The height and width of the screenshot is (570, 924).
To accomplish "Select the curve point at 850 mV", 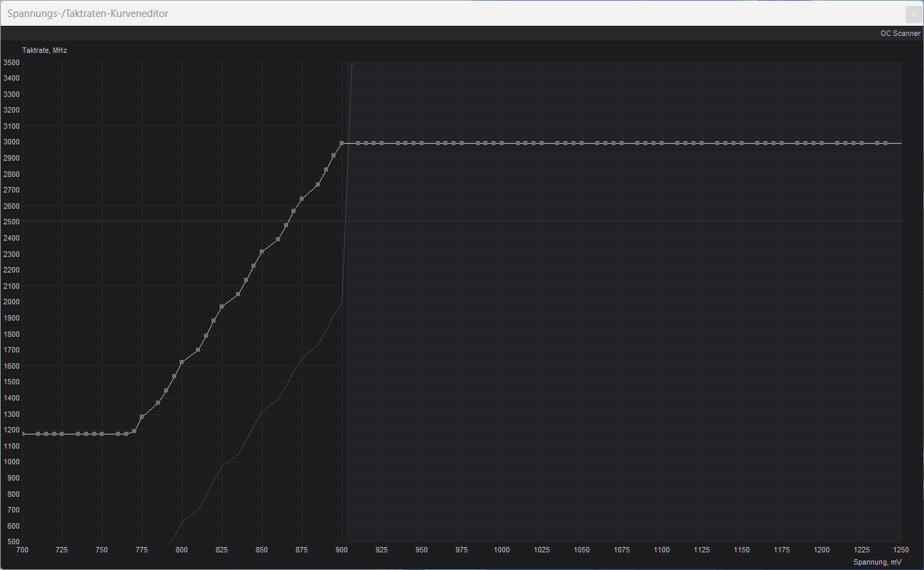I will pyautogui.click(x=262, y=252).
